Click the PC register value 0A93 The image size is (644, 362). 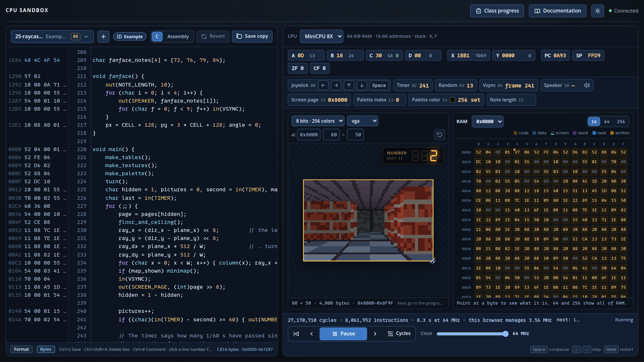559,55
